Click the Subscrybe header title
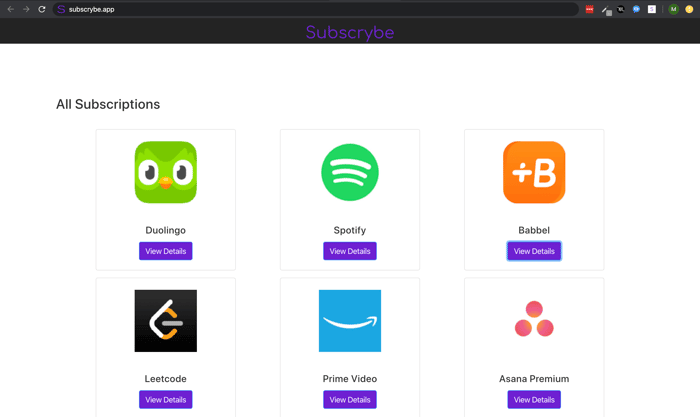 350,33
